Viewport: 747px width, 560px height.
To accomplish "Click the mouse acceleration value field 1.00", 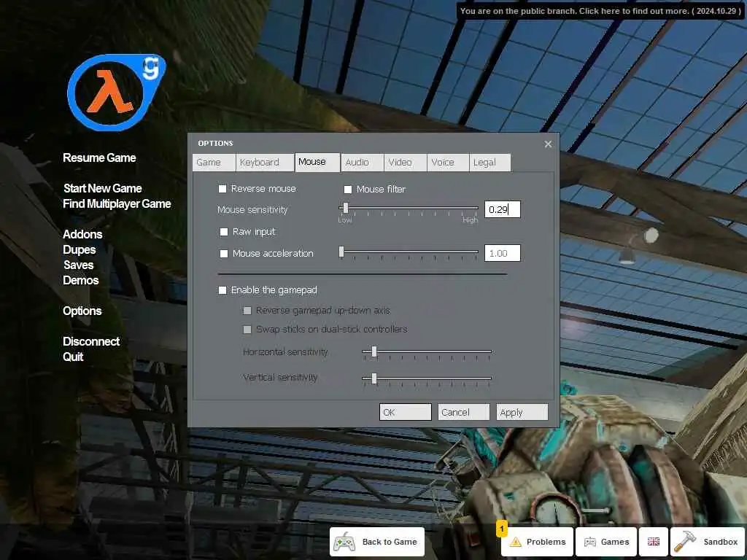I will click(x=503, y=253).
